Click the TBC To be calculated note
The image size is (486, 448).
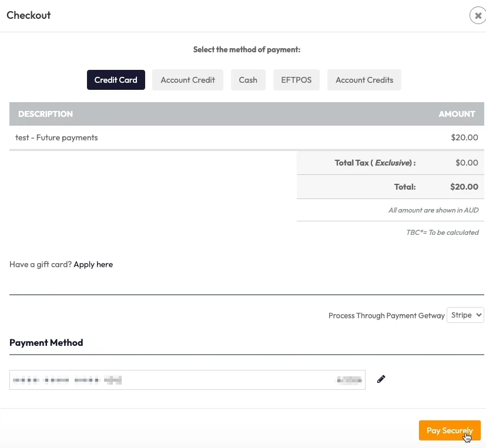[x=442, y=233]
